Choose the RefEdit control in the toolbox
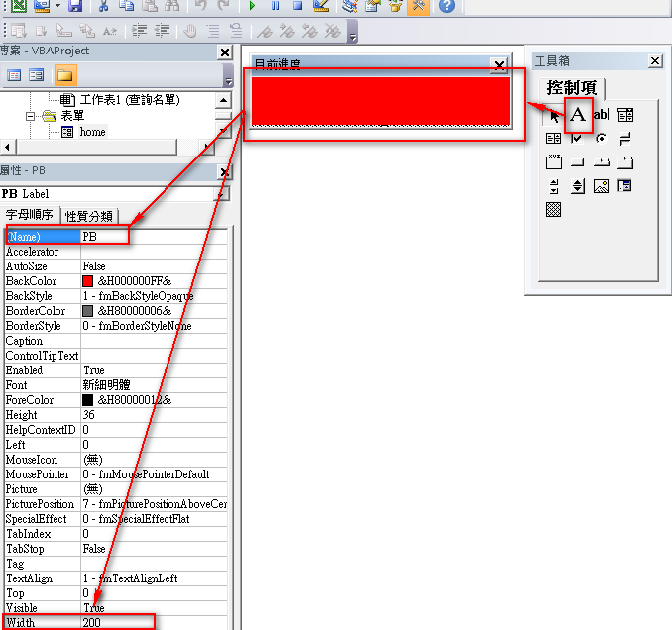The image size is (672, 630). [625, 186]
